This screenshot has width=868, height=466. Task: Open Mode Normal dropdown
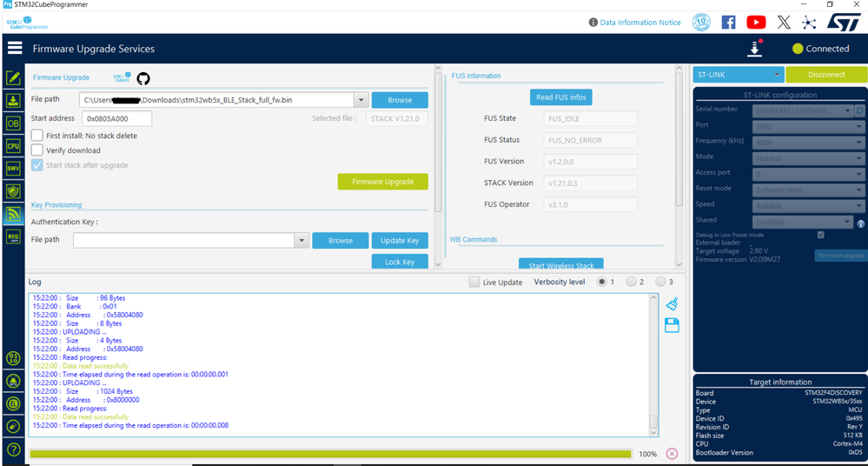pyautogui.click(x=808, y=158)
